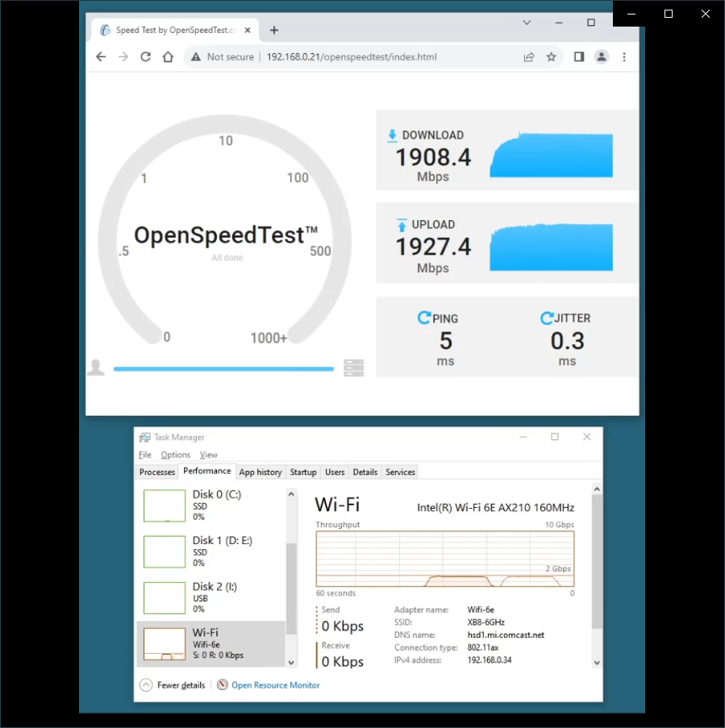Click Wi-Fi details pane scroll up arrow
The width and height of the screenshot is (725, 728).
tap(597, 489)
